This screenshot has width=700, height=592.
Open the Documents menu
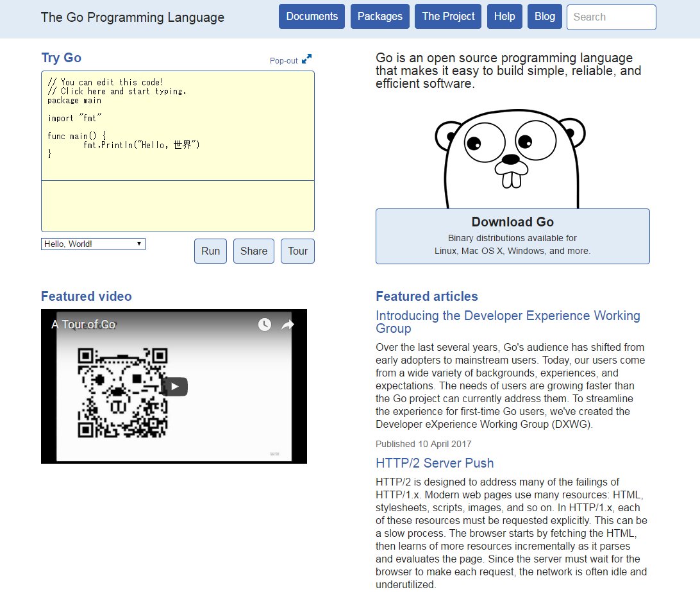[x=312, y=17]
